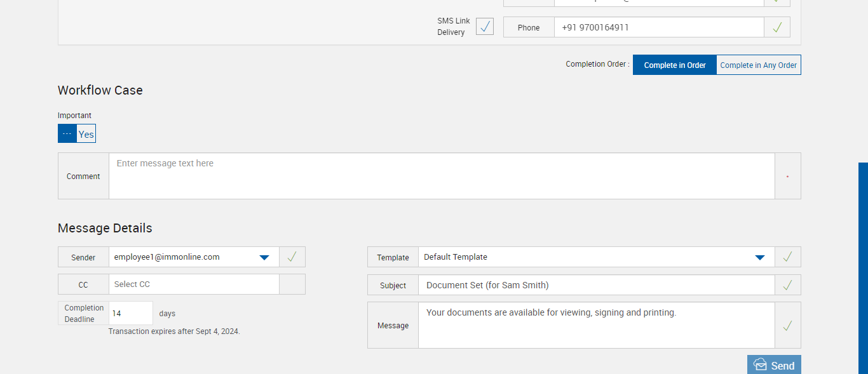Image resolution: width=868 pixels, height=374 pixels.
Task: Uncheck the SMS Link Delivery checkbox
Action: click(485, 27)
